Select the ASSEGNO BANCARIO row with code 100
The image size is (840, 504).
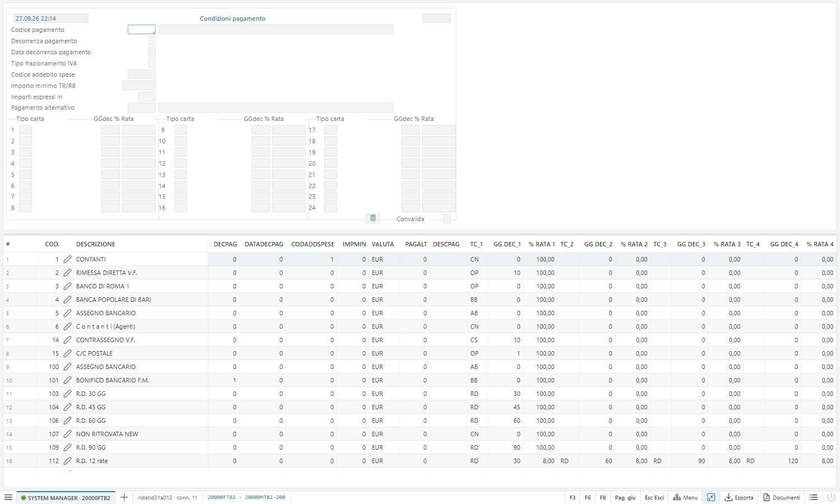pyautogui.click(x=420, y=367)
